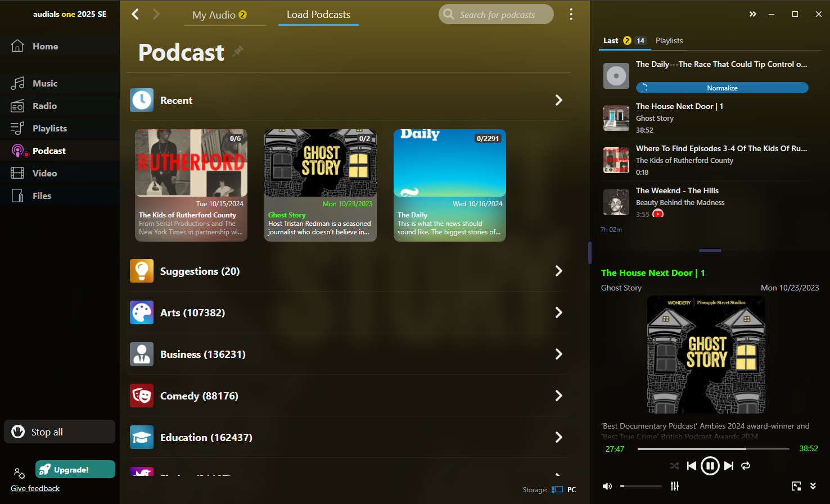The image size is (830, 504).
Task: Open the Files section
Action: (x=60, y=196)
